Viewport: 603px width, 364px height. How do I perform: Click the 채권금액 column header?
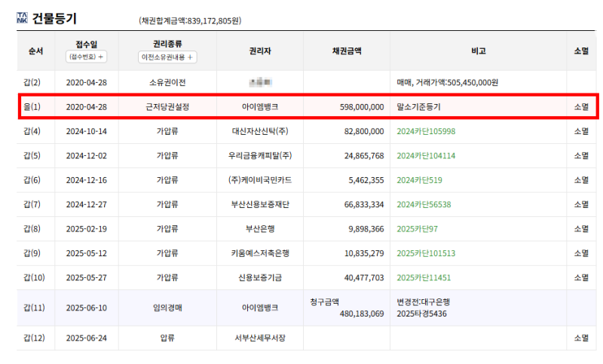347,51
